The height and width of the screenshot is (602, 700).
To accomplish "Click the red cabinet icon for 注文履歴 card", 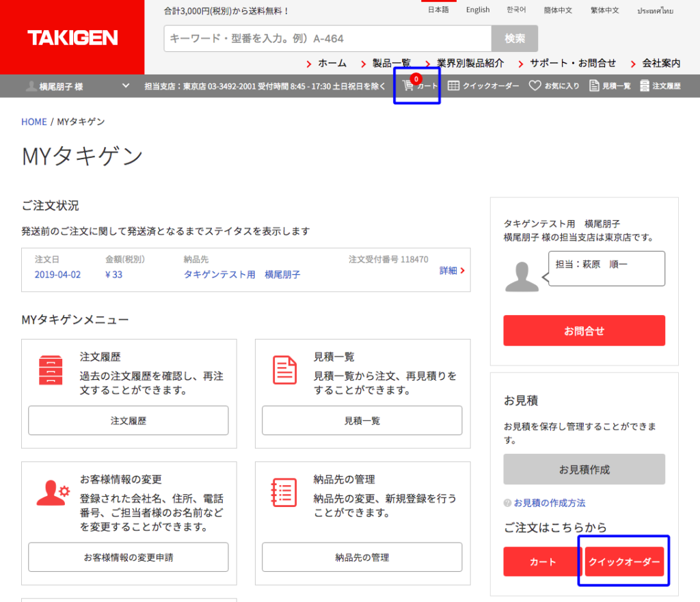I will (51, 370).
